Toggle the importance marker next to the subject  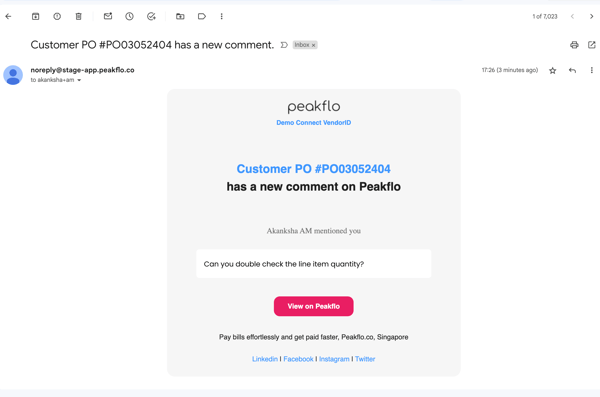[x=284, y=45]
